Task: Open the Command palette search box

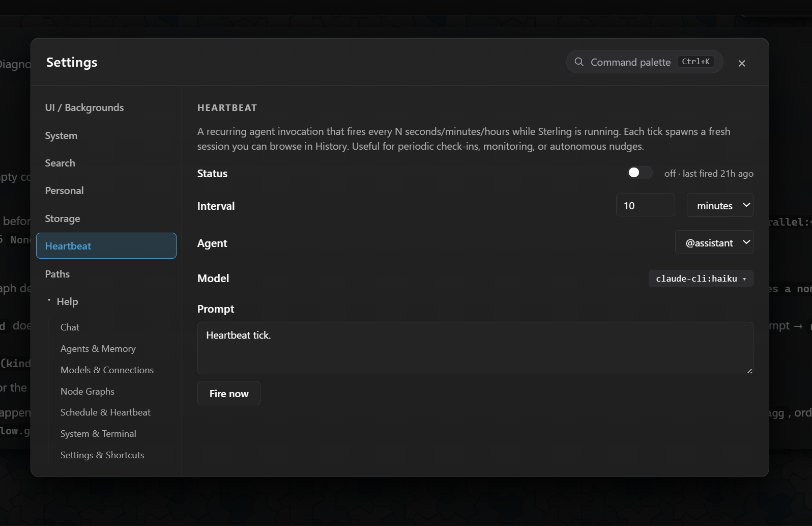Action: pyautogui.click(x=645, y=62)
